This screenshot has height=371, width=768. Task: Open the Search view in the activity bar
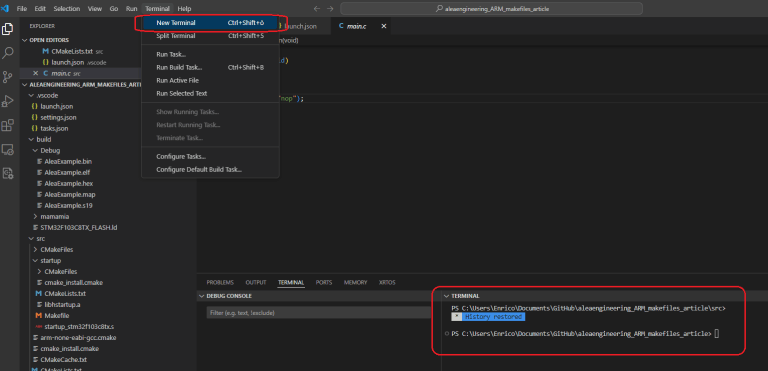click(x=7, y=53)
